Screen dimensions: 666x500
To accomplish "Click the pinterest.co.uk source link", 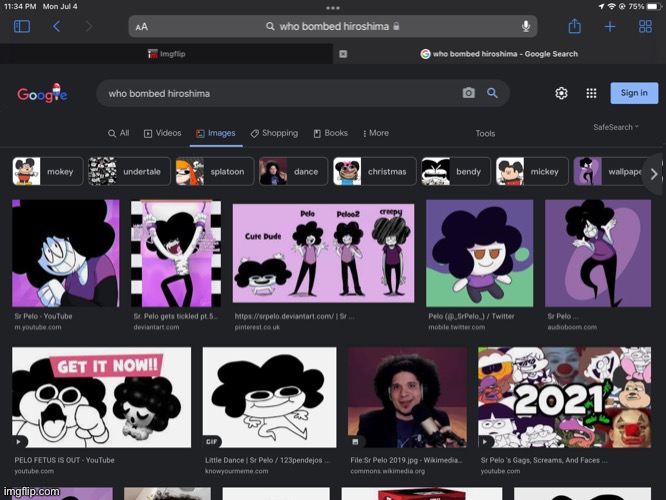I will [x=257, y=327].
